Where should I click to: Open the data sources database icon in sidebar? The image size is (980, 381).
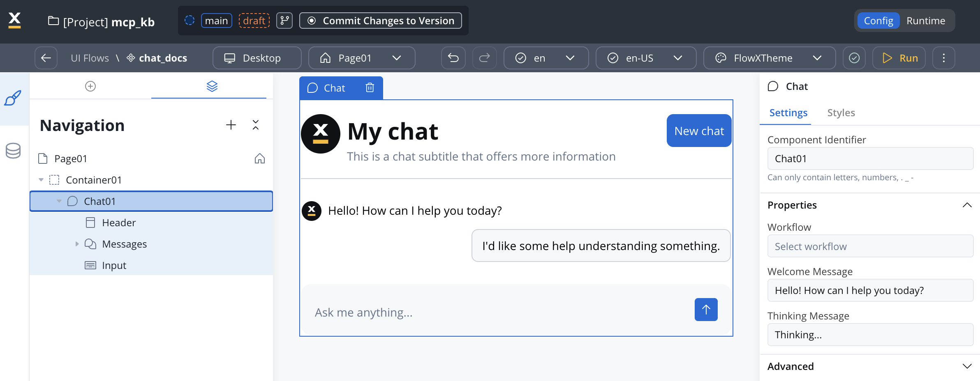(13, 151)
